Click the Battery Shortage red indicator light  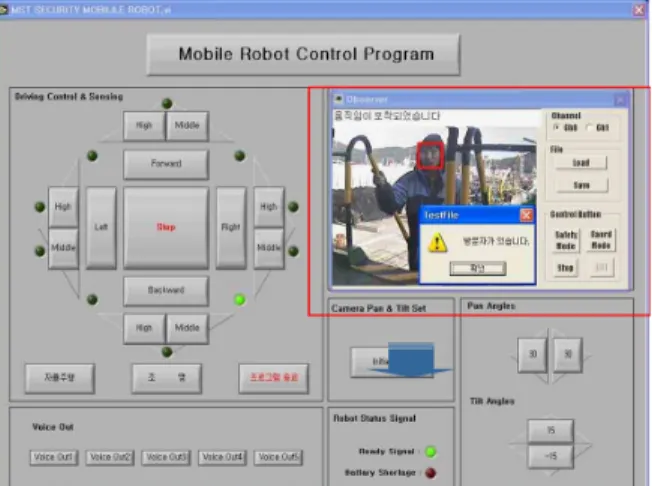[x=431, y=473]
